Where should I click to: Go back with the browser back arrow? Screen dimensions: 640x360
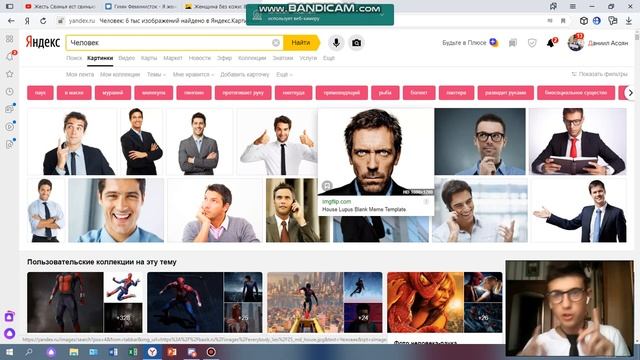tap(11, 20)
